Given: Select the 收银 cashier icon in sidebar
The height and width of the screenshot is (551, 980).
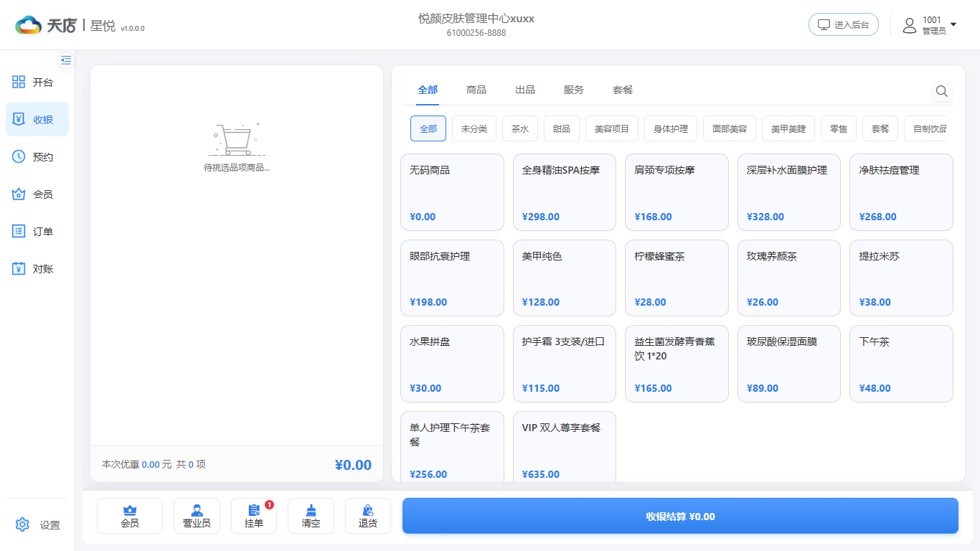Looking at the screenshot, I should (x=19, y=119).
